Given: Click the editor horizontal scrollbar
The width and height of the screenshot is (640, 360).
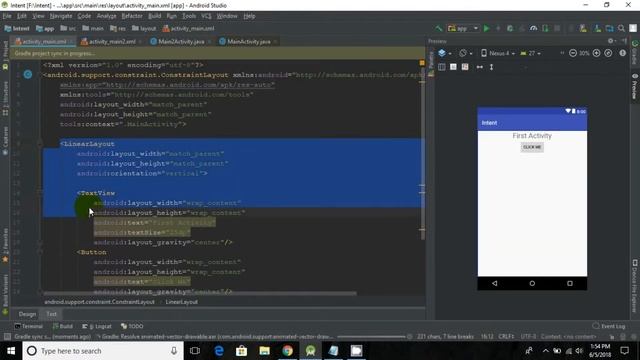Looking at the screenshot, I should [200, 293].
